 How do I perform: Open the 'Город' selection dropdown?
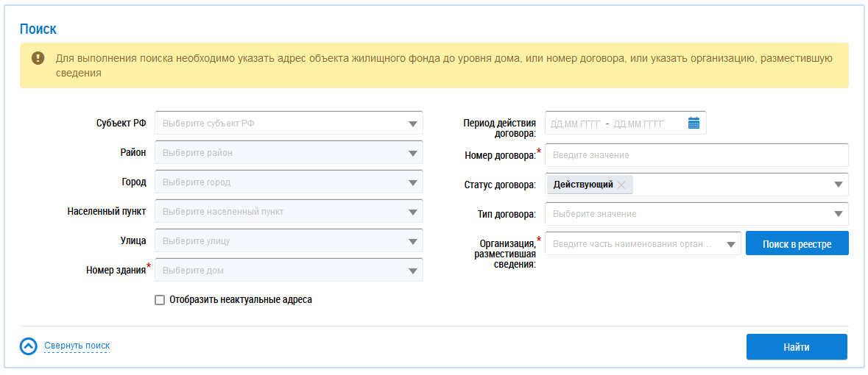[413, 182]
